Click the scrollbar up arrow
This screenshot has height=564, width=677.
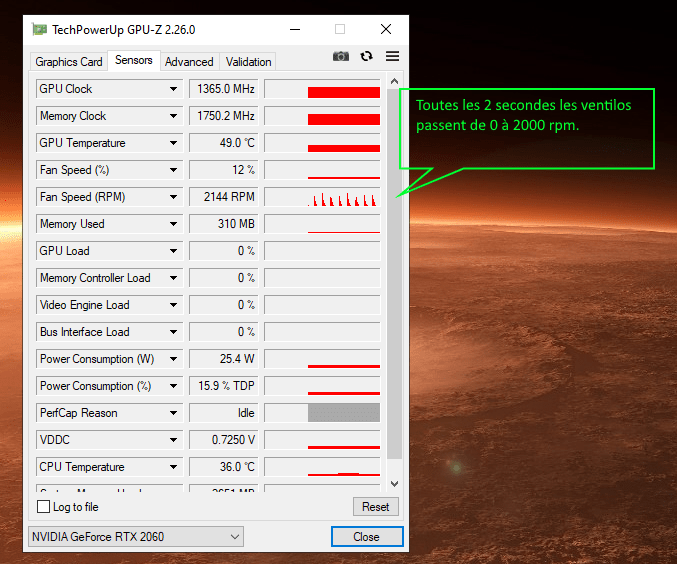tap(394, 81)
